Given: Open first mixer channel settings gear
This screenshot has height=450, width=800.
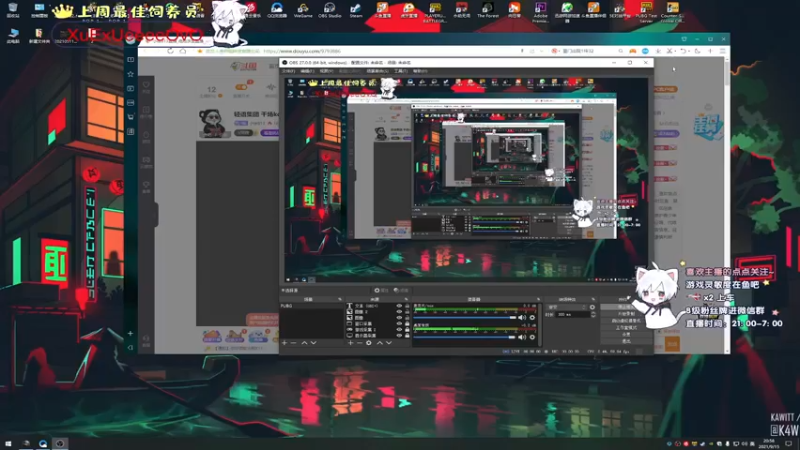Looking at the screenshot, I should pyautogui.click(x=532, y=318).
